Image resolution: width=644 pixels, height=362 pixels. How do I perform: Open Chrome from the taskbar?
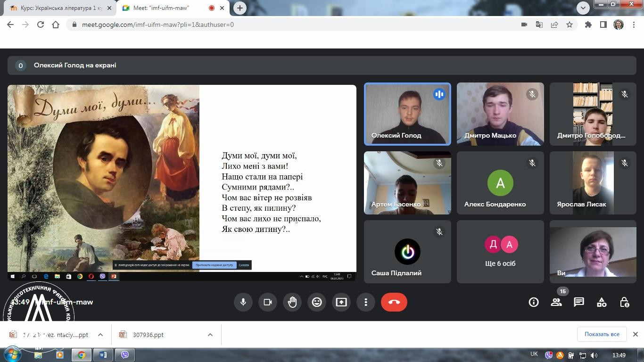coord(82,355)
